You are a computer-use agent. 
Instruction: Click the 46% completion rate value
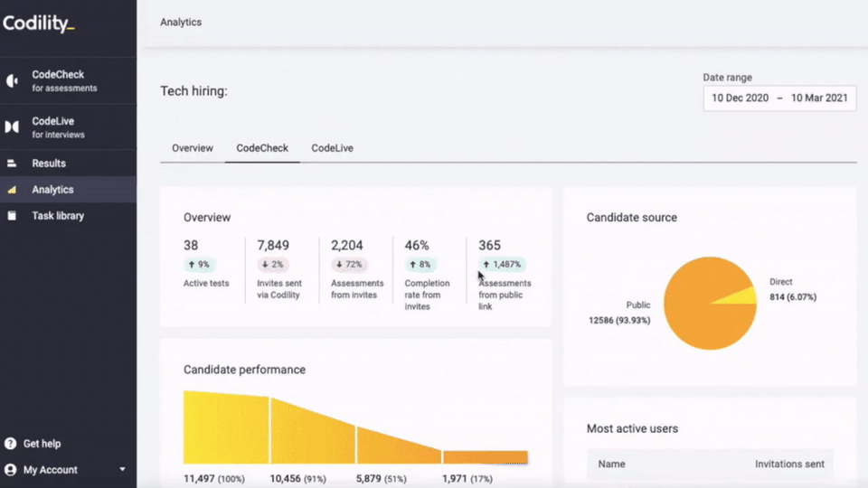pyautogui.click(x=417, y=245)
